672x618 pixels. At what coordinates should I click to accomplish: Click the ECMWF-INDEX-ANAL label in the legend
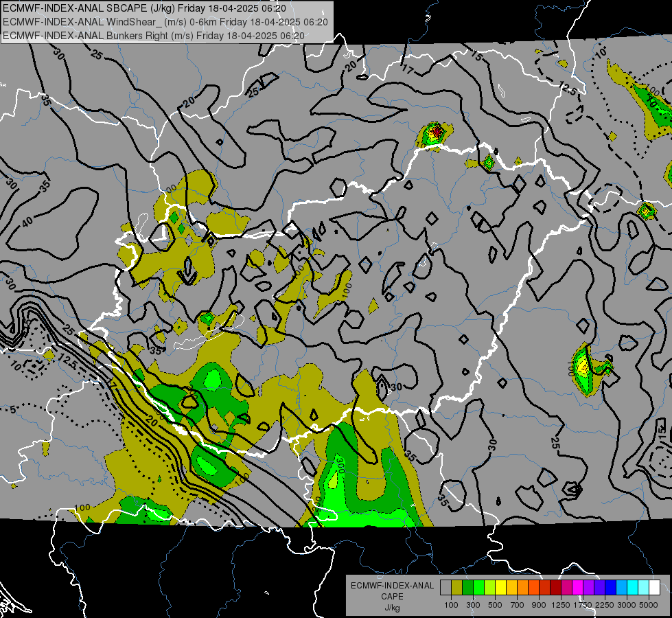[x=392, y=586]
